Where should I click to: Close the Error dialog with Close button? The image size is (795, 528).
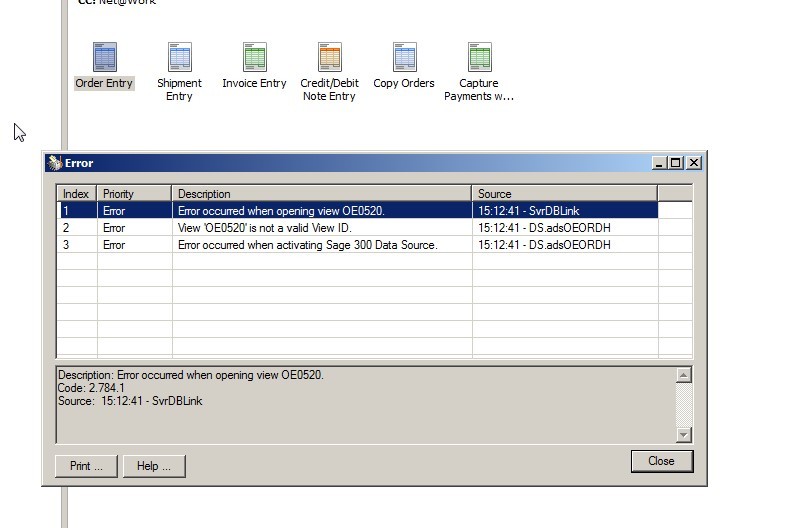(662, 461)
